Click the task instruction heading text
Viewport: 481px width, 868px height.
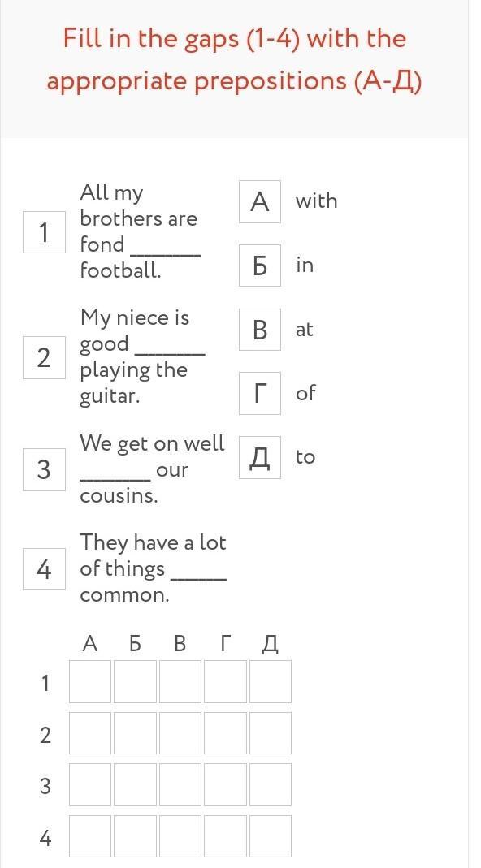(x=234, y=60)
